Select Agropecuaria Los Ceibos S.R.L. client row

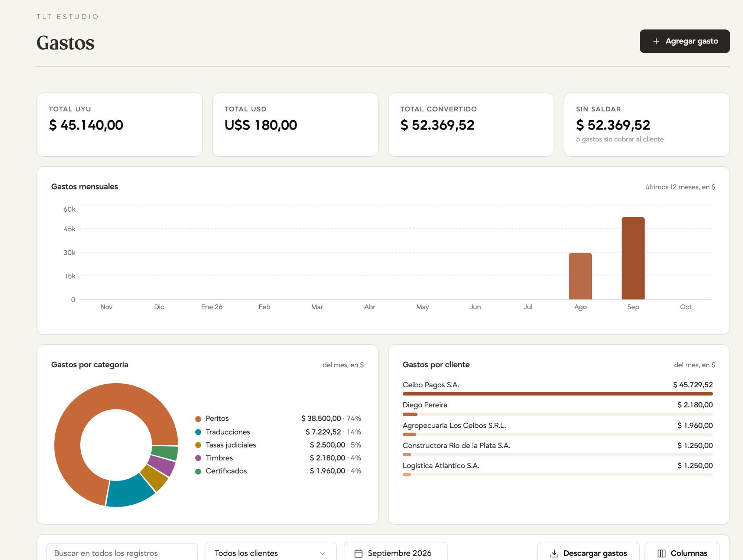coord(558,428)
